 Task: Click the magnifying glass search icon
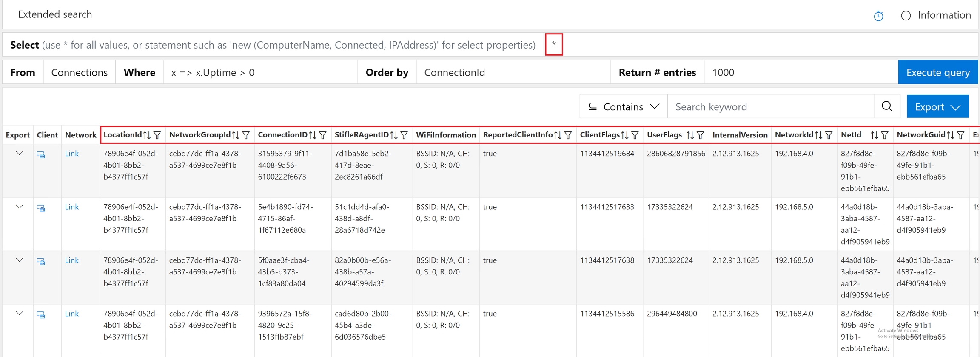(x=887, y=106)
